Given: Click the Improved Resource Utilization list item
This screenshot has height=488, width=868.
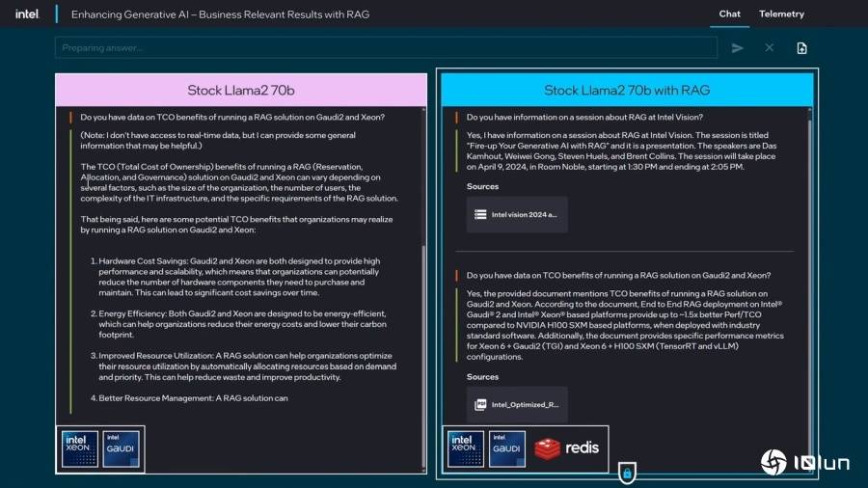Looking at the screenshot, I should pyautogui.click(x=244, y=366).
